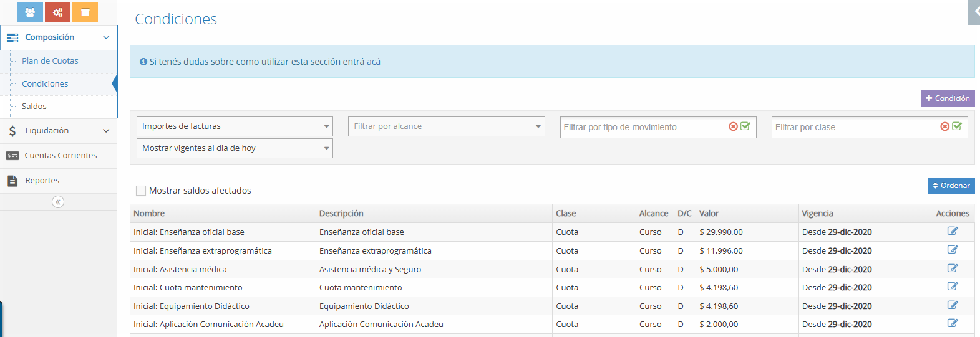Click the red settings gears icon button

tap(57, 12)
